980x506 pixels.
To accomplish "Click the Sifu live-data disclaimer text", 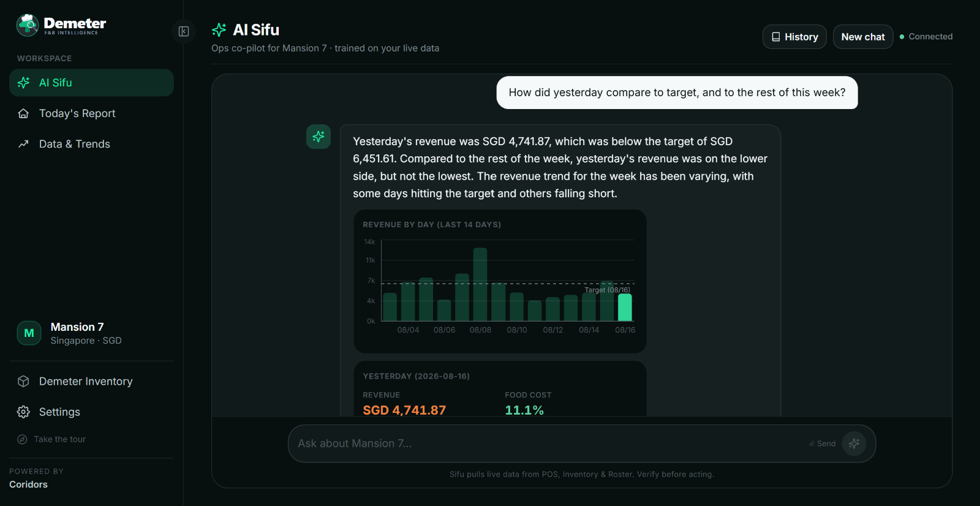I will tap(582, 474).
